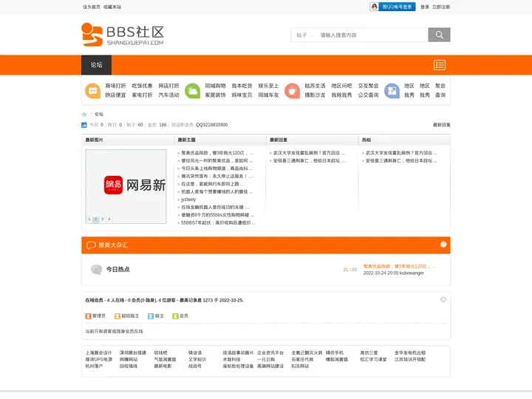
Task: Collapse the 聚美大杂汇 section
Action: 443,245
